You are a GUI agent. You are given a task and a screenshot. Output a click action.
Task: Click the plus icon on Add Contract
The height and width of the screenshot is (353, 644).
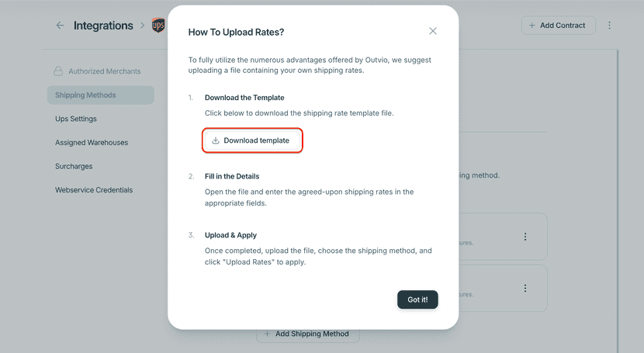[x=531, y=26]
